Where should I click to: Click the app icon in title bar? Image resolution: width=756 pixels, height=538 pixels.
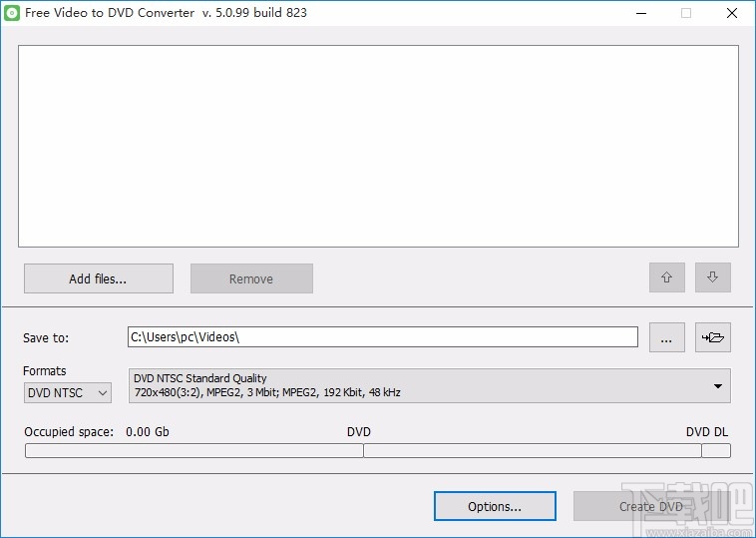coord(12,13)
